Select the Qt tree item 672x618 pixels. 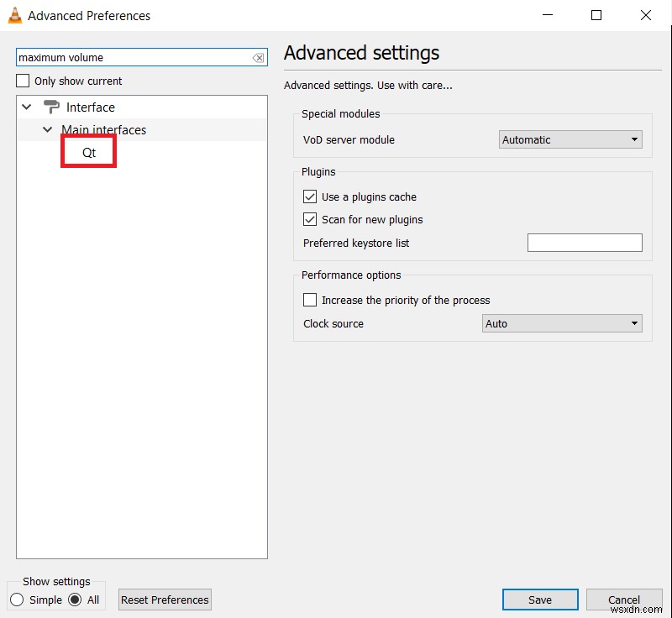tap(89, 153)
